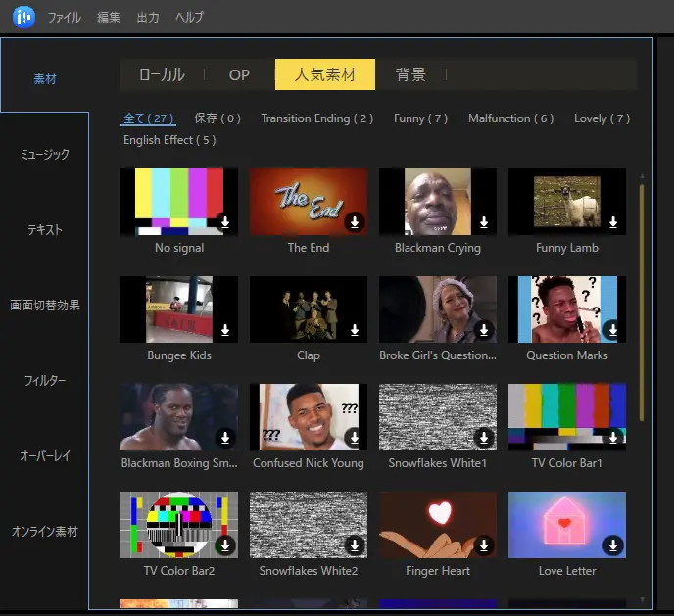Image resolution: width=674 pixels, height=616 pixels.
Task: Download Broke Girl's Question clip
Action: click(x=484, y=330)
